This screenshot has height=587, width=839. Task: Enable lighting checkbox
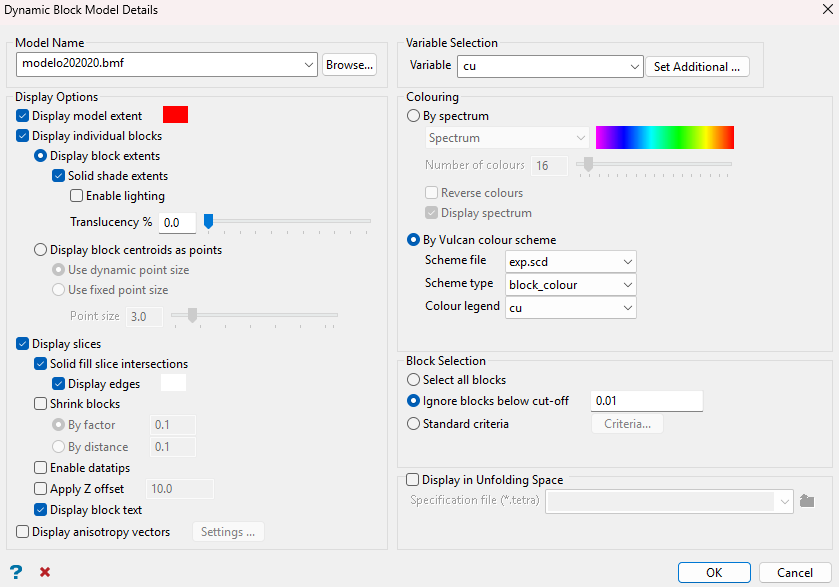click(x=77, y=196)
